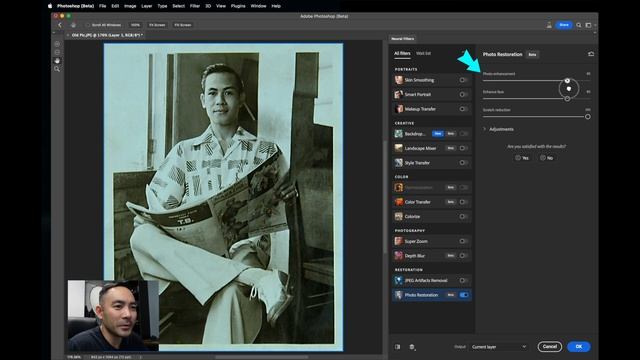Click the Super Zoom filter thumbnail

click(398, 241)
